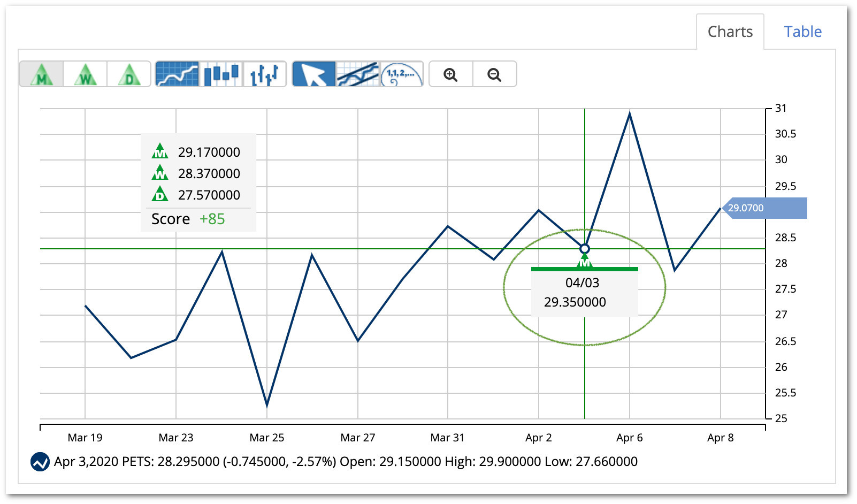857x504 pixels.
Task: Select the line chart type icon
Action: pos(177,74)
